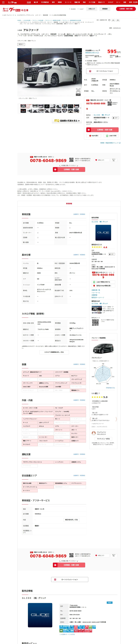Show next main car photo
Viewport: 138px width, 644px height.
coord(80,72)
